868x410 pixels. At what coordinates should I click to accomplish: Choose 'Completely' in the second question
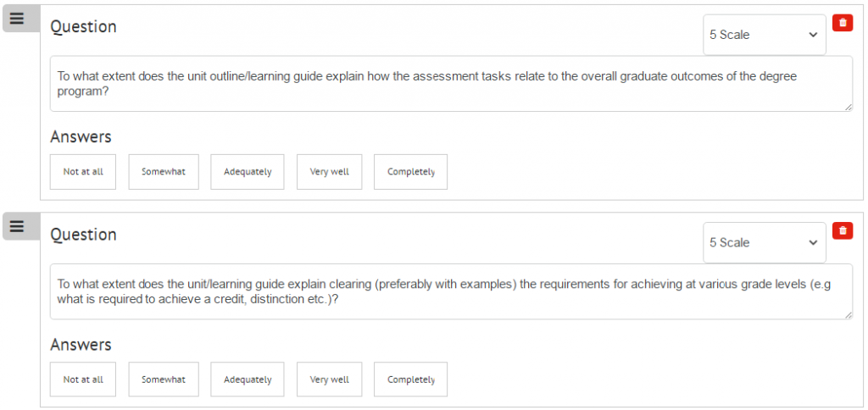click(410, 380)
